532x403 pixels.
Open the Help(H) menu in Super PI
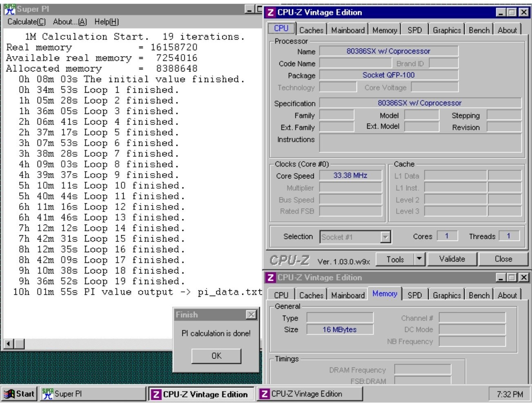click(x=106, y=22)
